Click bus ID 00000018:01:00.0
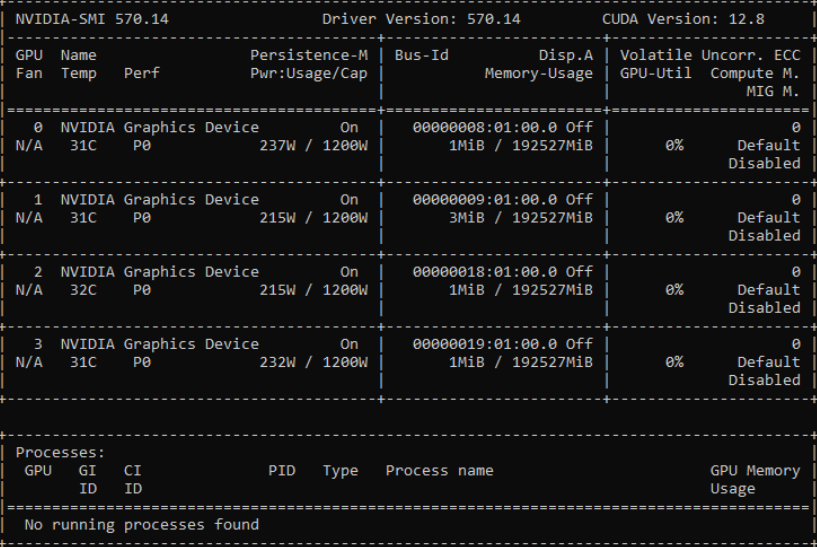Screen dimensions: 817x548 (x=485, y=272)
